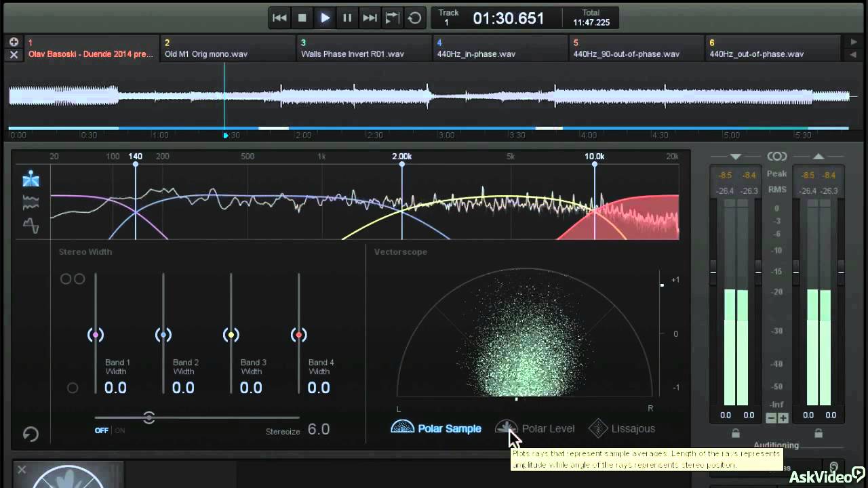The width and height of the screenshot is (868, 488).
Task: Remove track with the X icon
Action: coord(14,54)
